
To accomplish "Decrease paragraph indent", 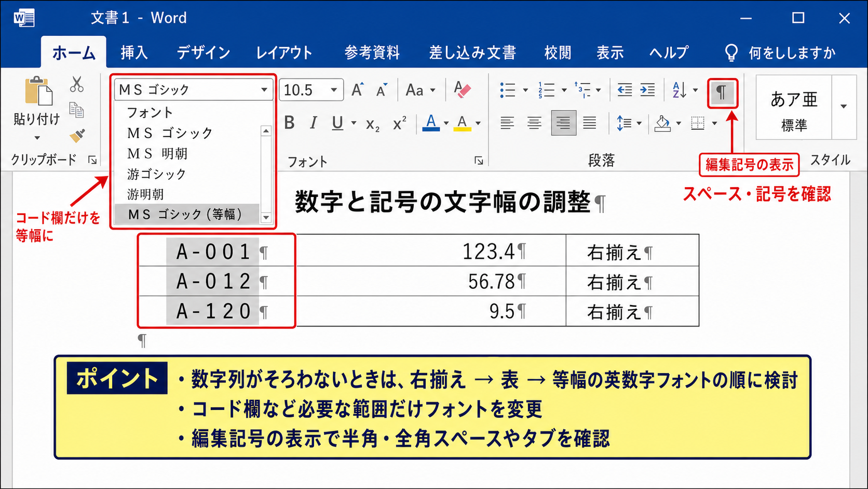I will [625, 90].
